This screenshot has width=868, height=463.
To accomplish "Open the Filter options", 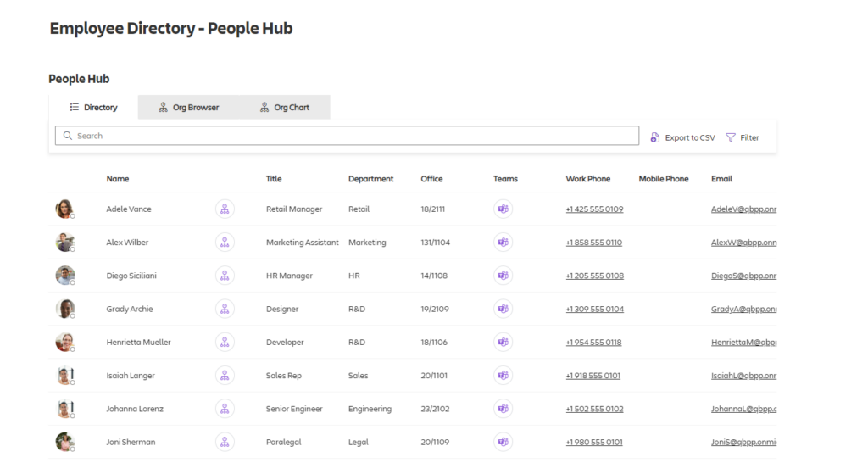I will click(x=743, y=137).
